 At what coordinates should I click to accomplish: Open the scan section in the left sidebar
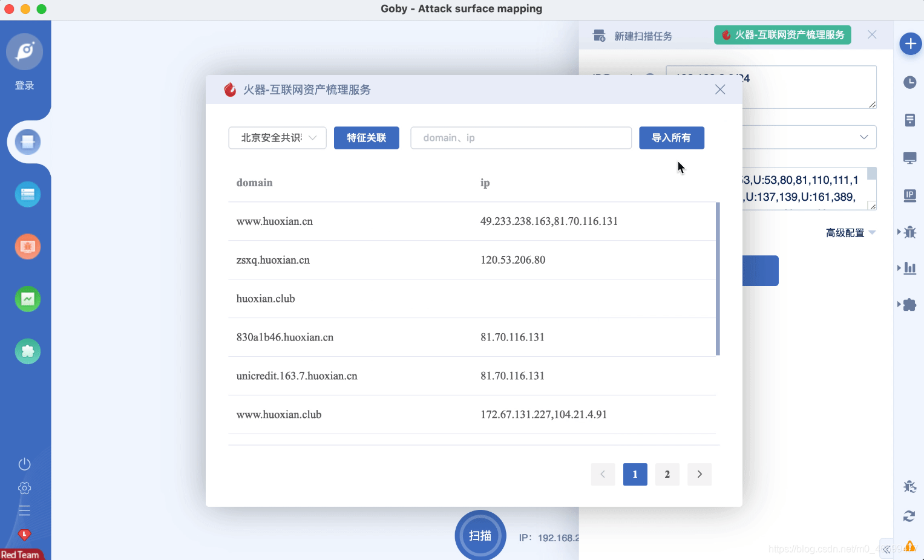(28, 142)
